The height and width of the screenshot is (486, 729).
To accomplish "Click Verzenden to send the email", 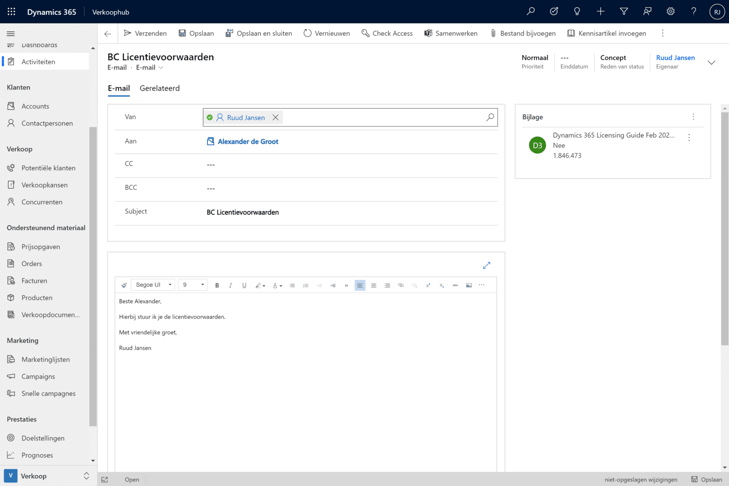I will click(x=145, y=33).
